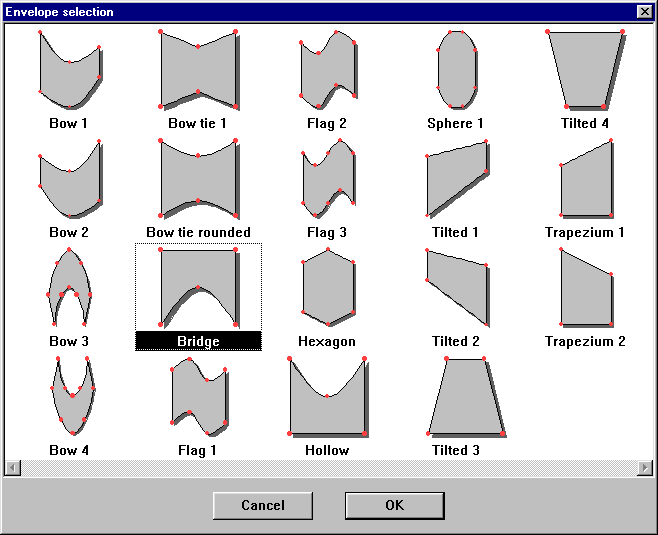Viewport: 658px width, 535px height.
Task: Pick the Flag 1 envelope shape
Action: click(x=198, y=398)
